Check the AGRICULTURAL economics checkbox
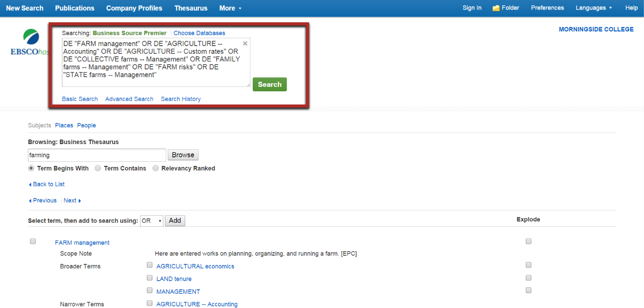The image size is (644, 308). [x=150, y=265]
